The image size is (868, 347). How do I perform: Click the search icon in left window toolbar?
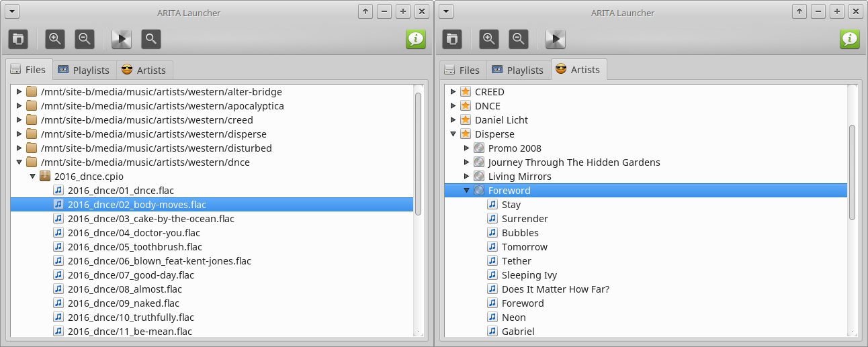pos(151,39)
